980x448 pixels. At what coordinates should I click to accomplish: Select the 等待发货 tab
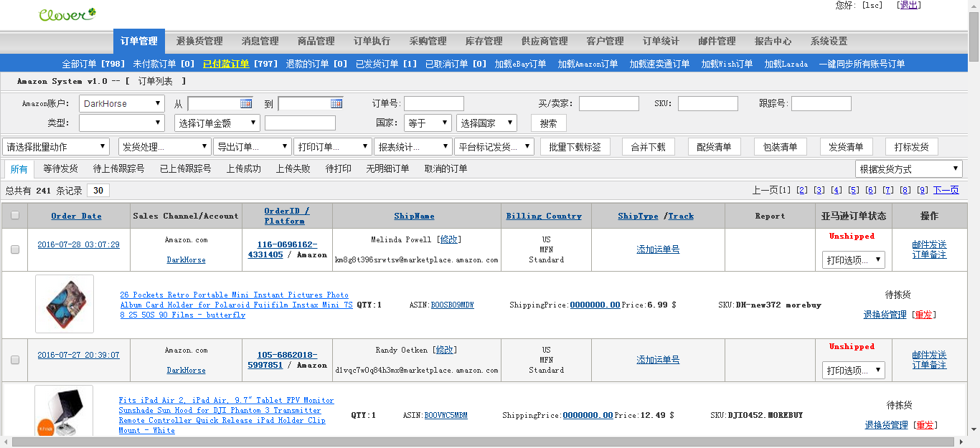61,169
